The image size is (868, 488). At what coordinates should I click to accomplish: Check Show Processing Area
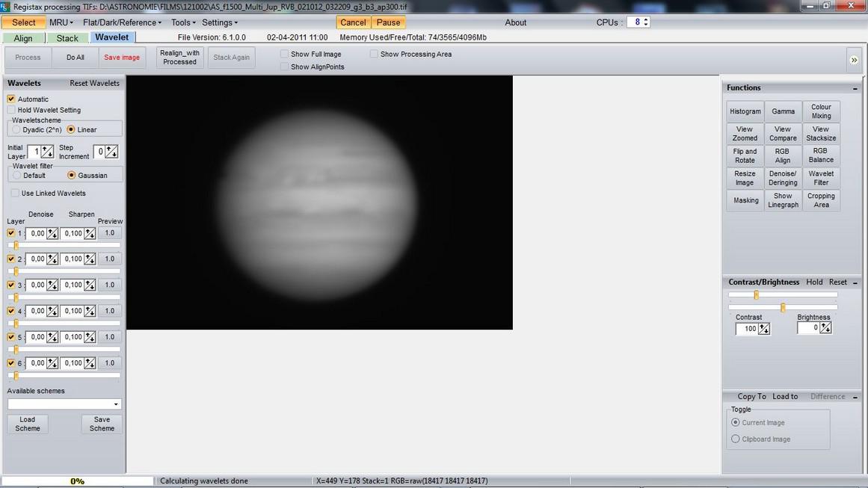375,55
